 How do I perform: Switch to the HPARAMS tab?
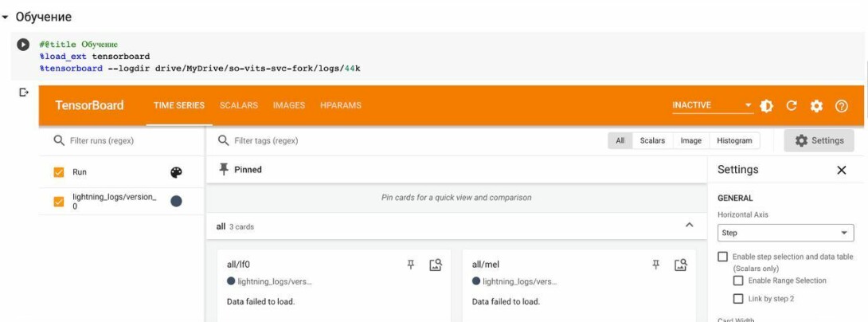341,105
